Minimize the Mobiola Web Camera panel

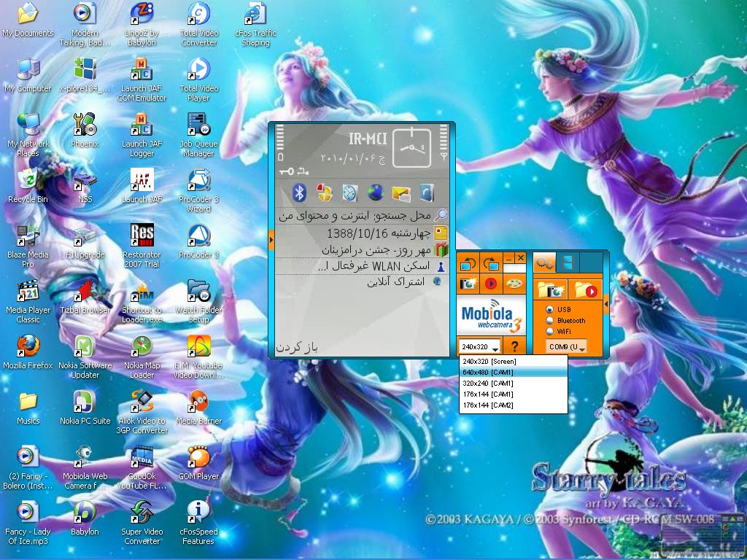point(508,257)
